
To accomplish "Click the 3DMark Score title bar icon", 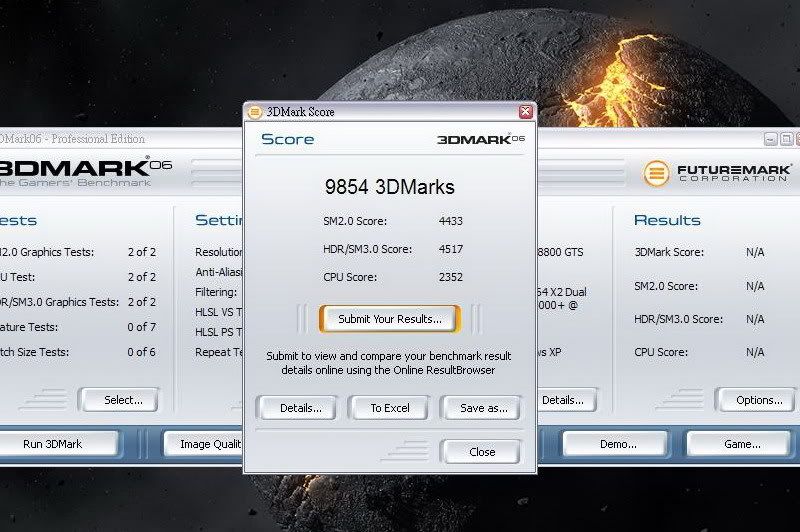I will pos(255,112).
